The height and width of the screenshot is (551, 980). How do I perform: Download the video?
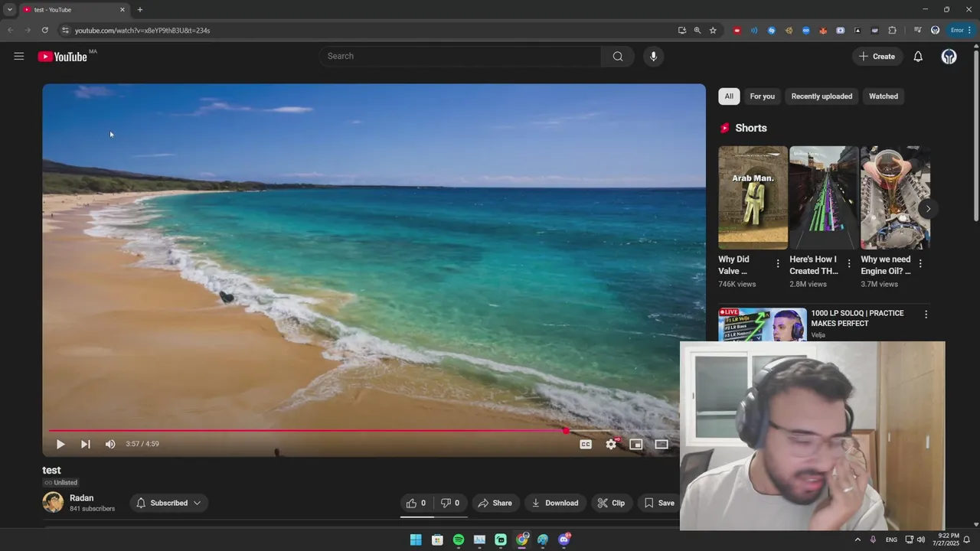[555, 503]
